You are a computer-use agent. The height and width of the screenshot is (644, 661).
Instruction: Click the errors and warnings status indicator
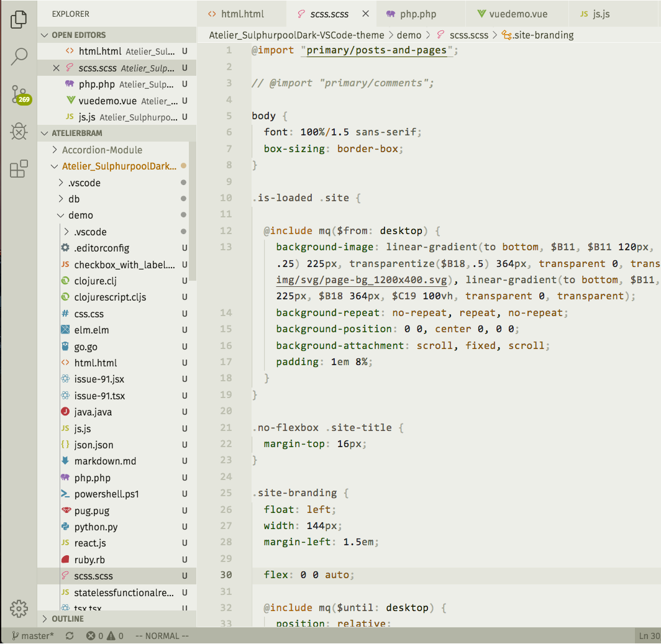coord(105,636)
